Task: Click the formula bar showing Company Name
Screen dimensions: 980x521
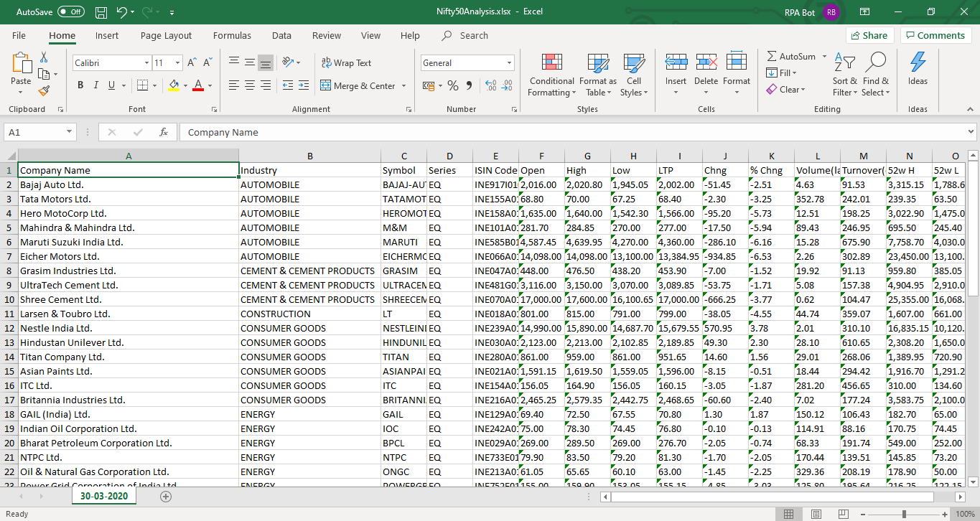Action: [x=571, y=132]
